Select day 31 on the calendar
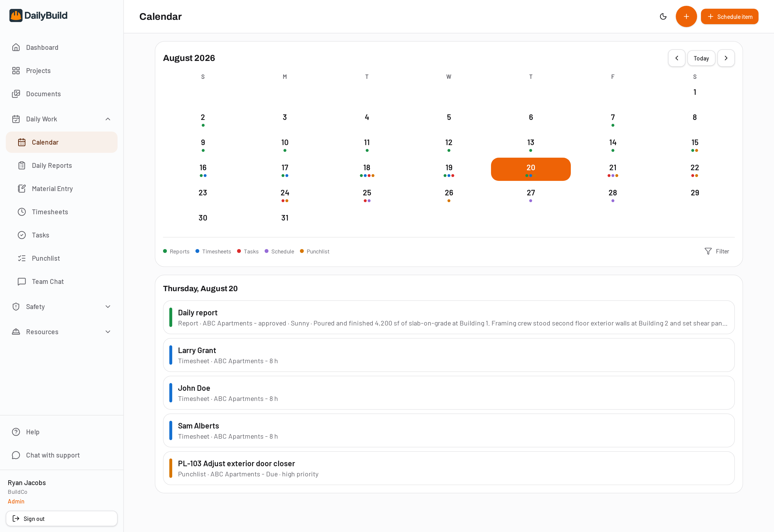This screenshot has width=774, height=532. point(285,220)
